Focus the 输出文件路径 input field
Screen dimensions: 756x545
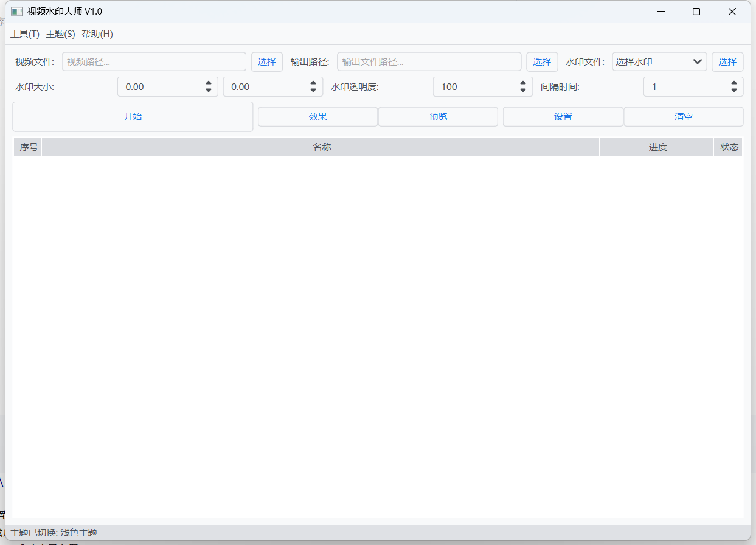(x=429, y=61)
